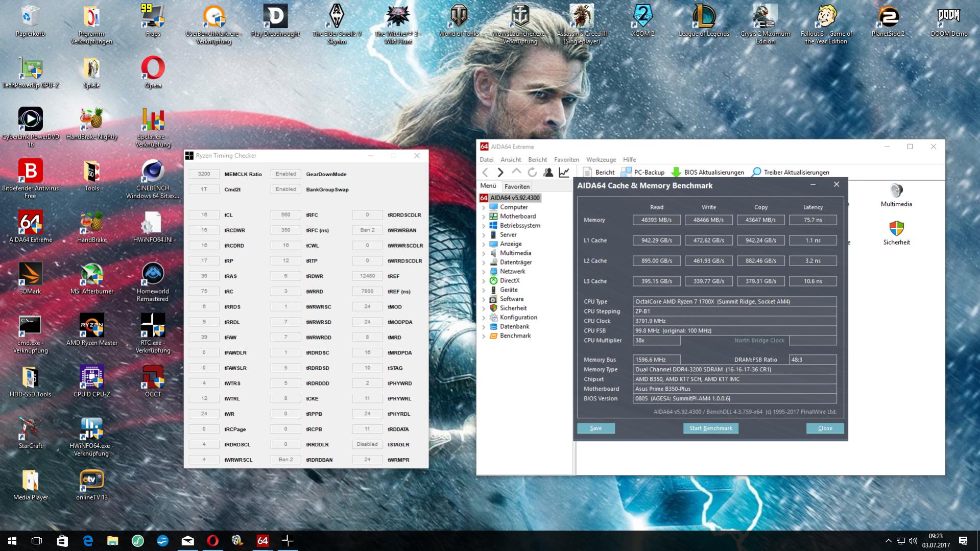Open the Hilfe menu in AIDA64
Image resolution: width=980 pixels, height=551 pixels.
[x=630, y=160]
